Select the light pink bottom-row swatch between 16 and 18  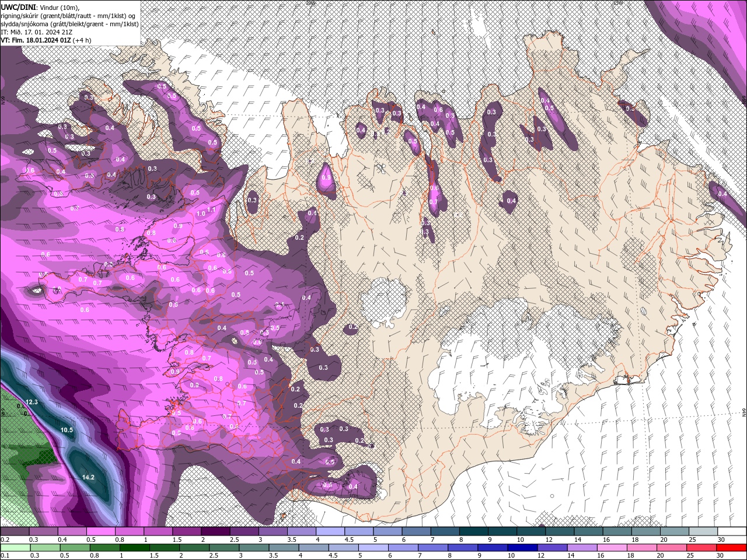(x=613, y=548)
